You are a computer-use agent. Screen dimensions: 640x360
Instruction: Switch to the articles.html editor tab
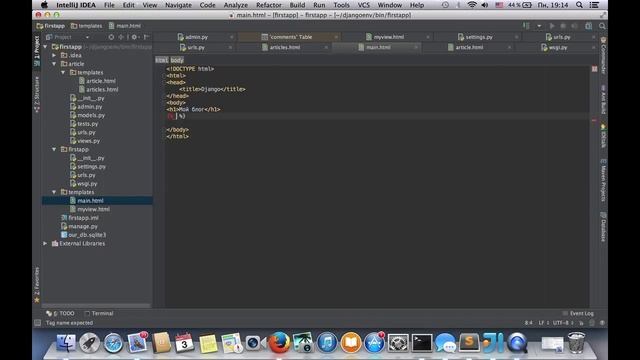(284, 47)
